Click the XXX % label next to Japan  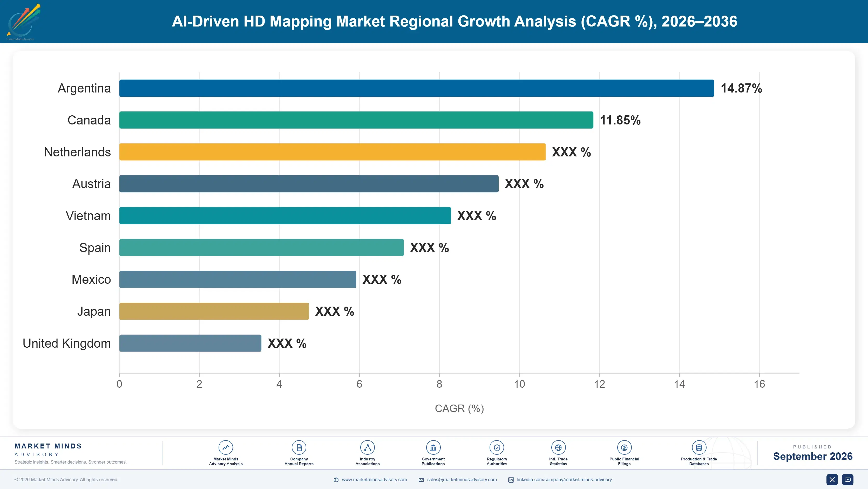point(335,311)
